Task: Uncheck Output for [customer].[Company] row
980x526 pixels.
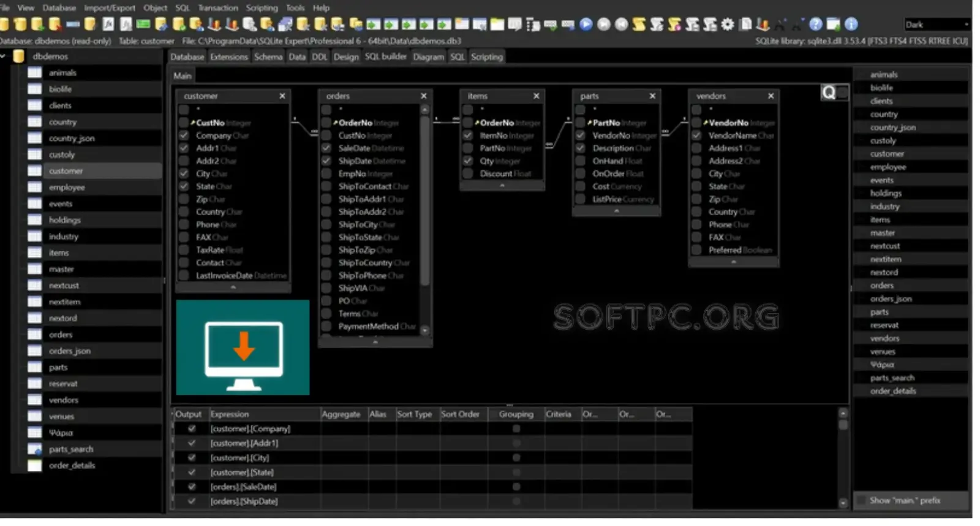Action: point(192,429)
